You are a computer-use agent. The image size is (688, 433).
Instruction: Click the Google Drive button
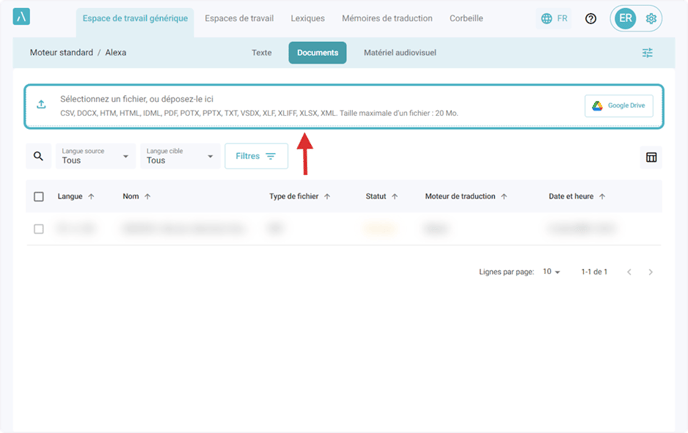coord(619,106)
